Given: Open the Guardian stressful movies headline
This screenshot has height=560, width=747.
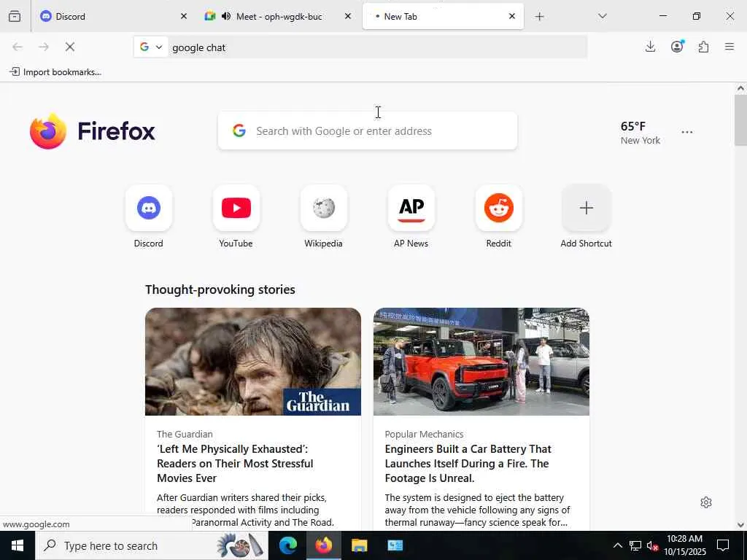Looking at the screenshot, I should click(236, 463).
